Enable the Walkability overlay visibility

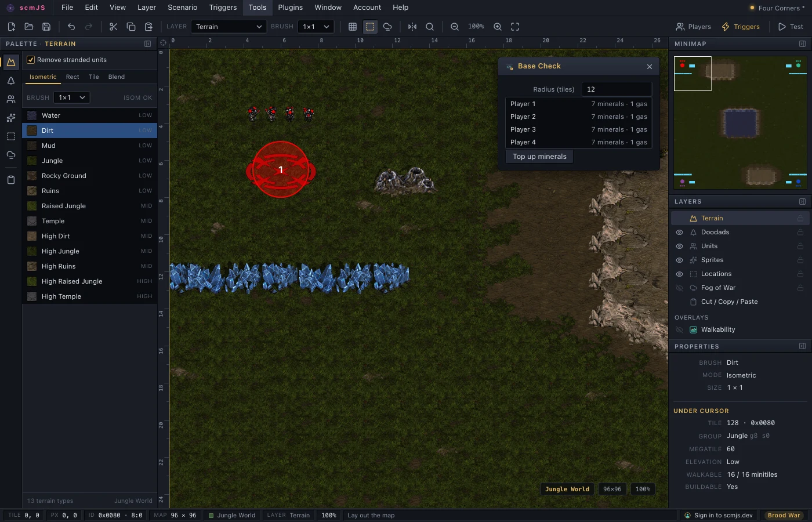(679, 329)
